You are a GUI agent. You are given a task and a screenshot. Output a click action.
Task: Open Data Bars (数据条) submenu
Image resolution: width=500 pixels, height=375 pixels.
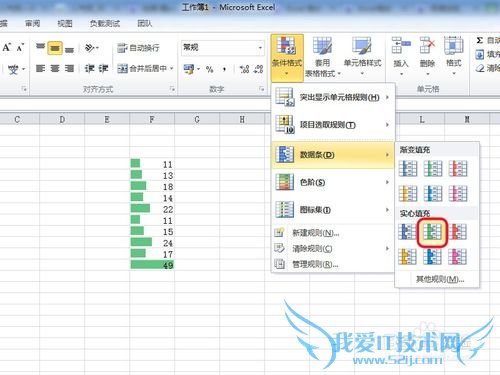[x=333, y=155]
